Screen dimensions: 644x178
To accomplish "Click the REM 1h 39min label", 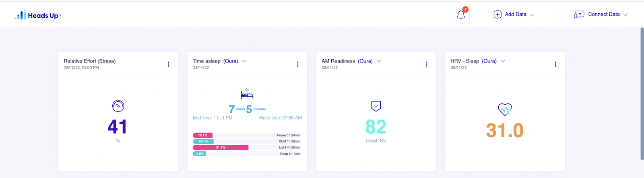I will pos(289,141).
